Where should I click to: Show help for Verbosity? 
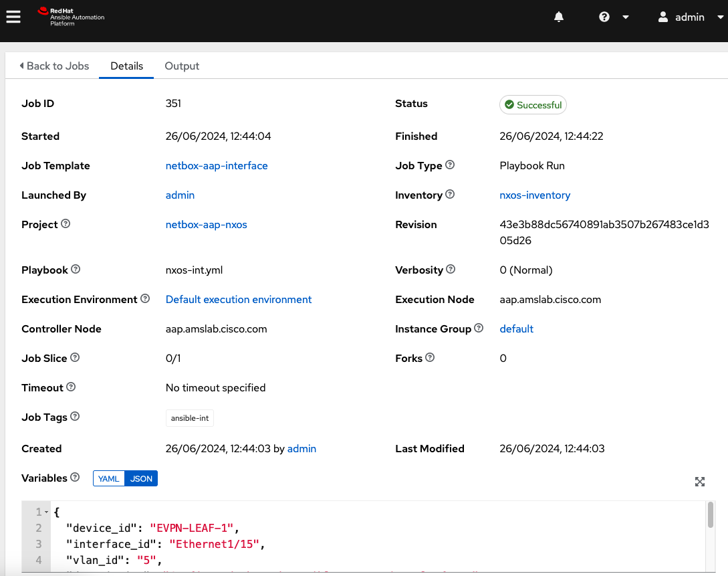451,269
